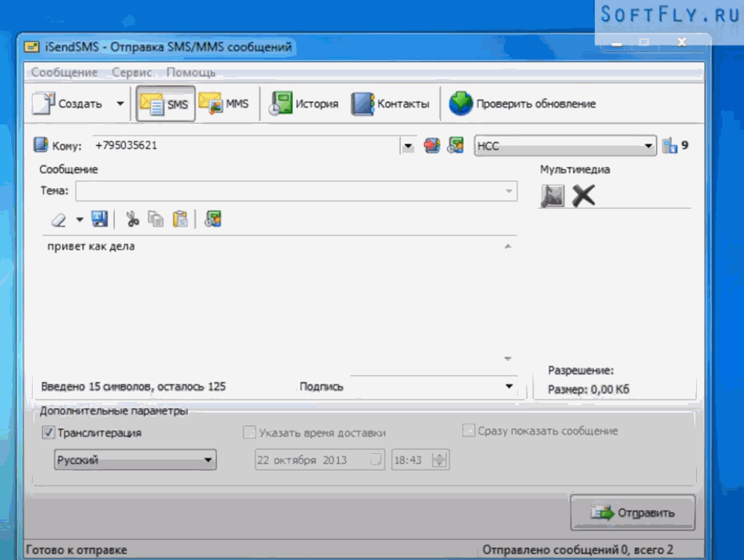Click the message scrollbar down arrow
The width and height of the screenshot is (744, 560).
[508, 358]
